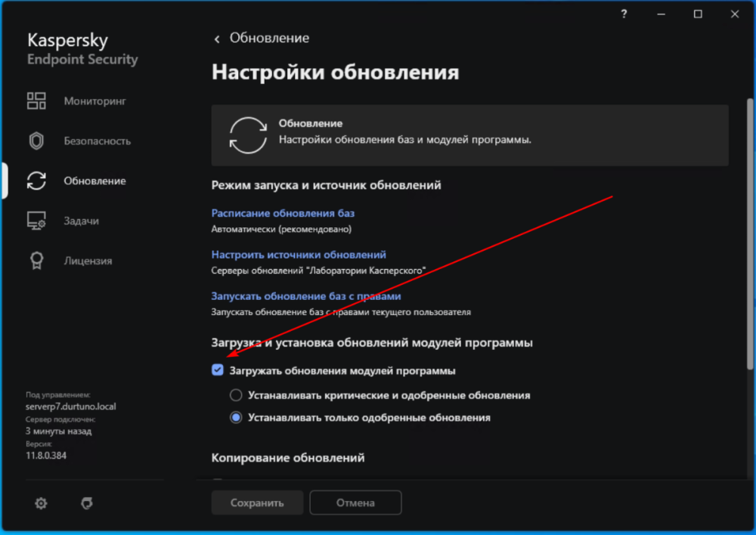Maximize the Kaspersky window
Screen dimensions: 756x535
point(698,14)
